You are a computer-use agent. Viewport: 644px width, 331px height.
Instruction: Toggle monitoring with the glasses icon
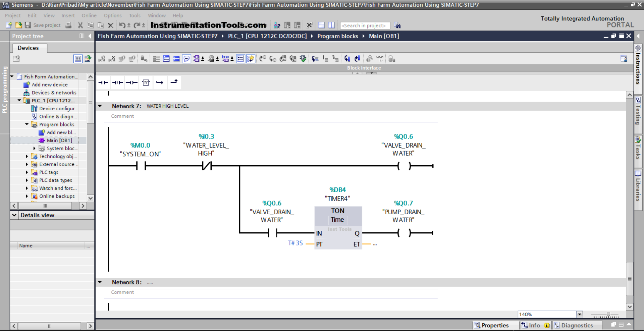[x=380, y=59]
